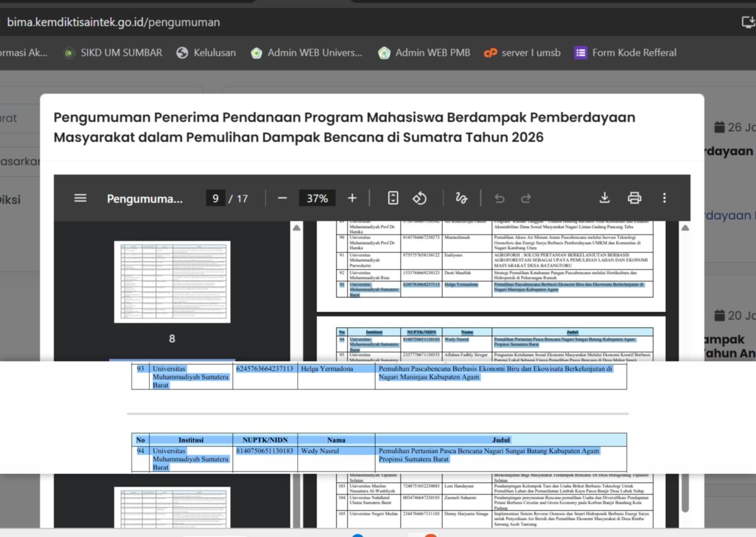Open the SIKD UM SUMBAR bookmark

click(x=113, y=53)
